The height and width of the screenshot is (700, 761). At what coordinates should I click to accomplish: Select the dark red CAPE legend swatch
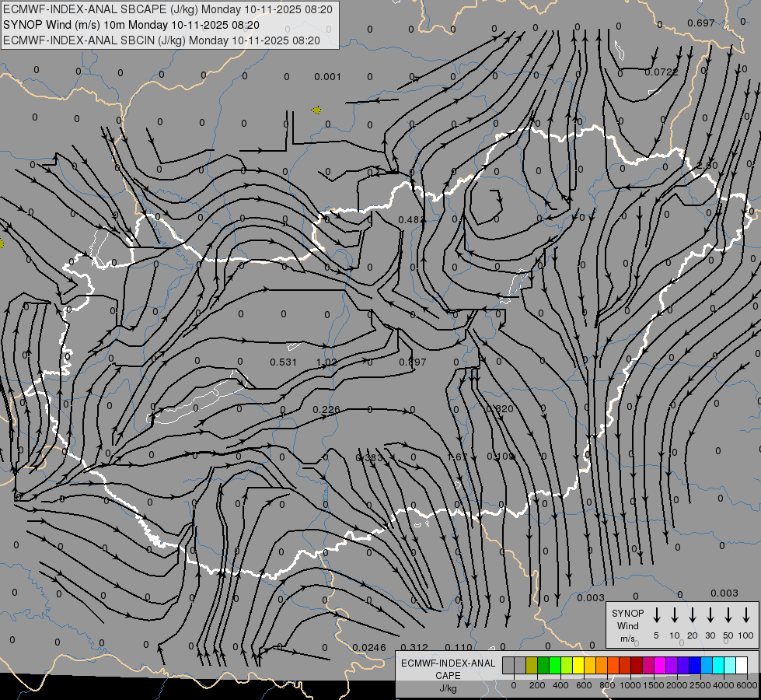tap(637, 665)
